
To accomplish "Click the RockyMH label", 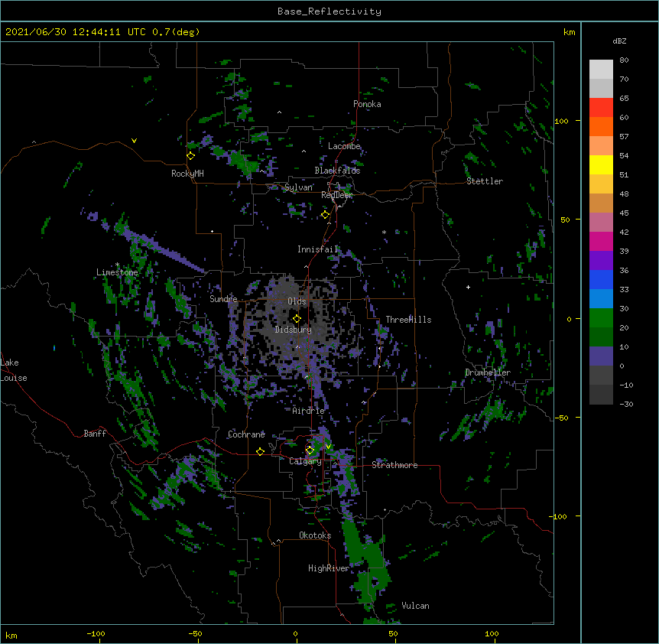I will (x=187, y=174).
